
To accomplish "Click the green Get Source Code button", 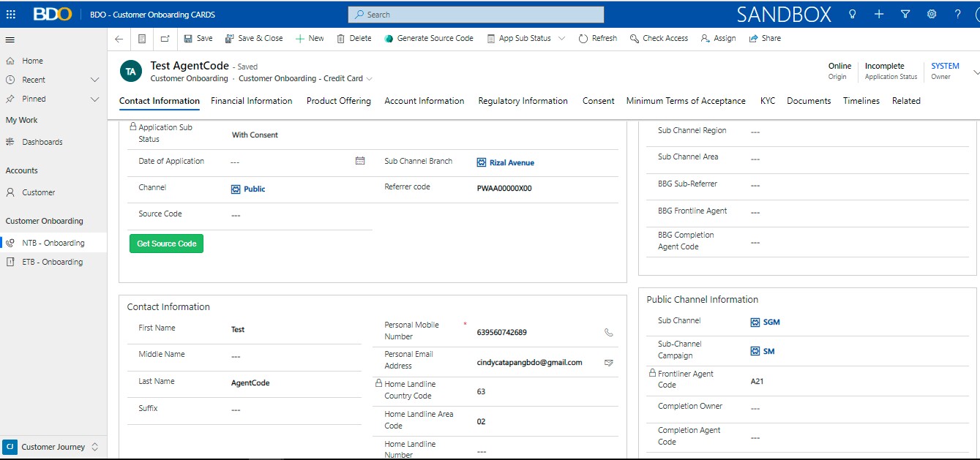I will (166, 244).
